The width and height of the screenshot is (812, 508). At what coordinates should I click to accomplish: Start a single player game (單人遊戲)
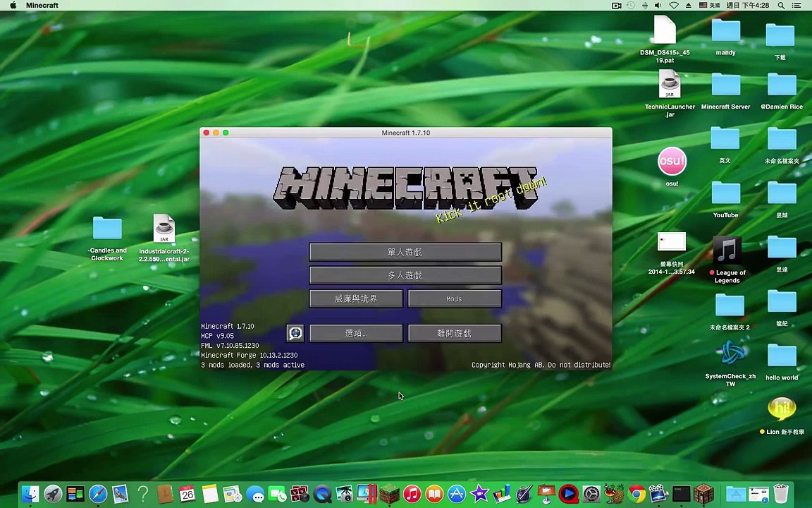405,252
